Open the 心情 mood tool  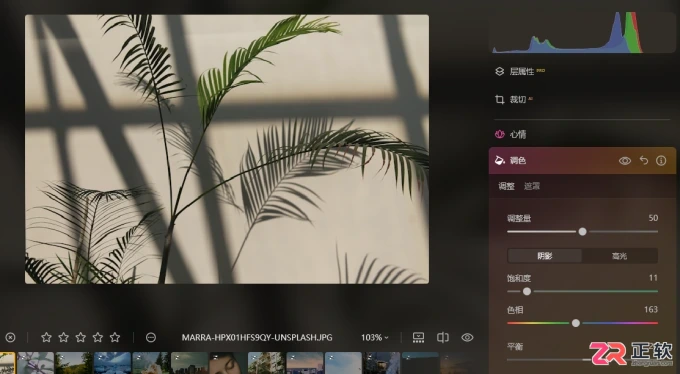[511, 135]
